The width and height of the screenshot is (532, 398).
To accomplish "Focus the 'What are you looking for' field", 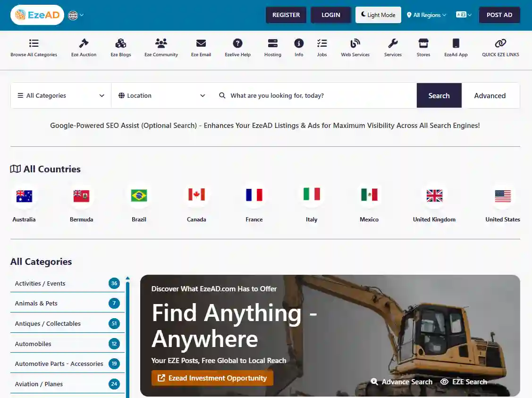I will click(x=314, y=96).
